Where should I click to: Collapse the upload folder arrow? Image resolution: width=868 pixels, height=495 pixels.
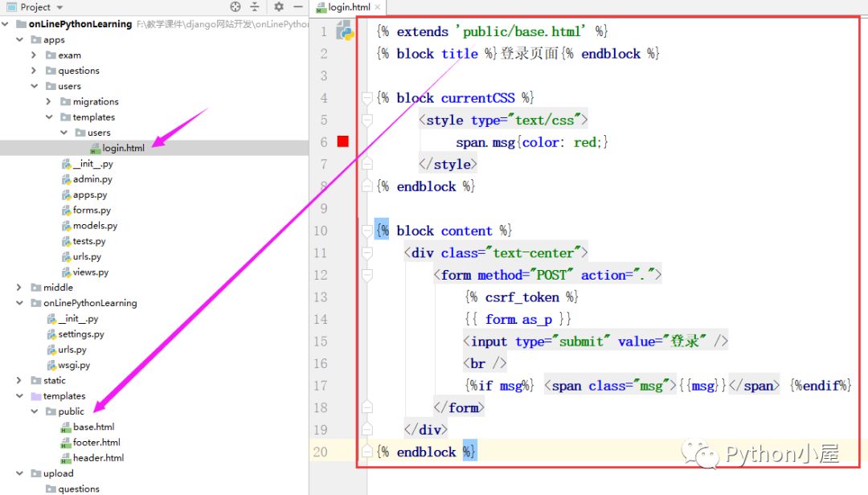[x=19, y=473]
